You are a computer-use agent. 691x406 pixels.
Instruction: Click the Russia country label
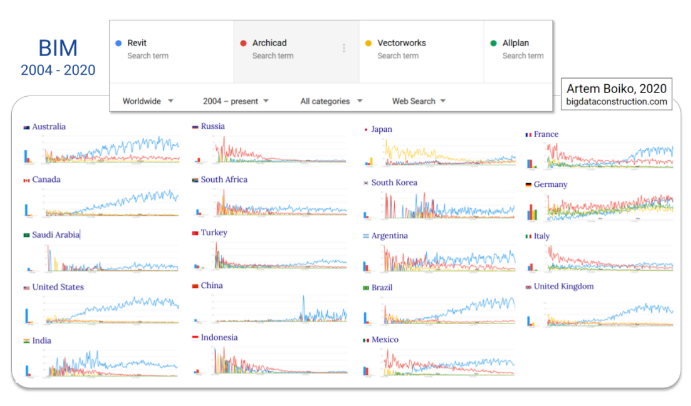(x=213, y=126)
